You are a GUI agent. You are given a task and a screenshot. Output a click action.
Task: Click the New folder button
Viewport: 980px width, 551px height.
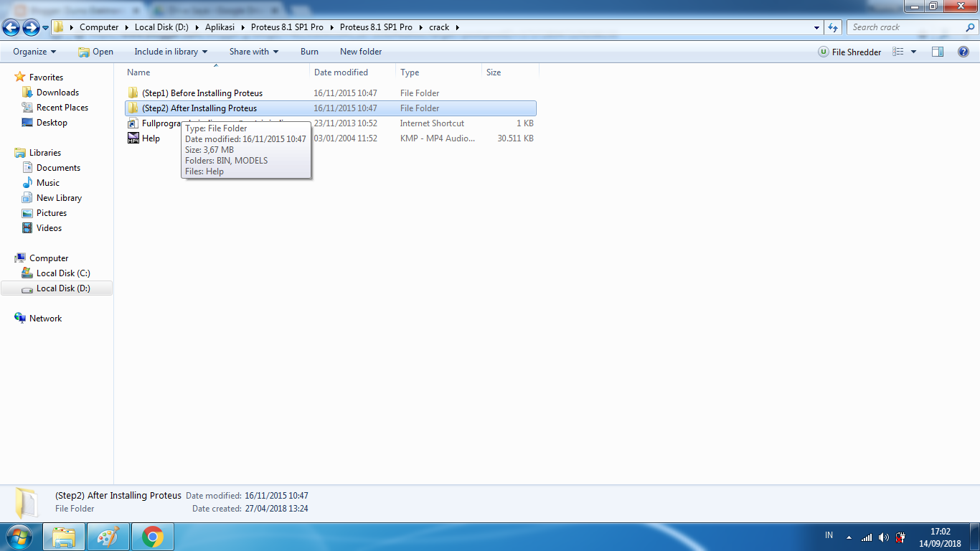point(361,52)
